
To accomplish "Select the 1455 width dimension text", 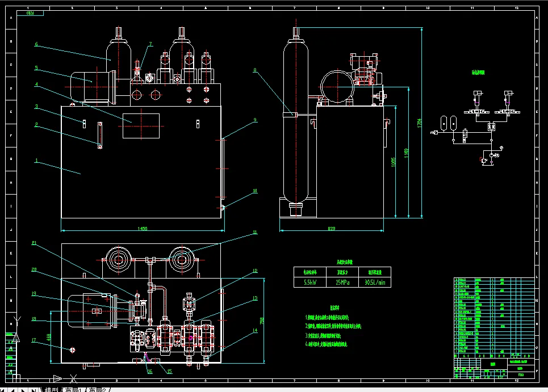I will [142, 229].
